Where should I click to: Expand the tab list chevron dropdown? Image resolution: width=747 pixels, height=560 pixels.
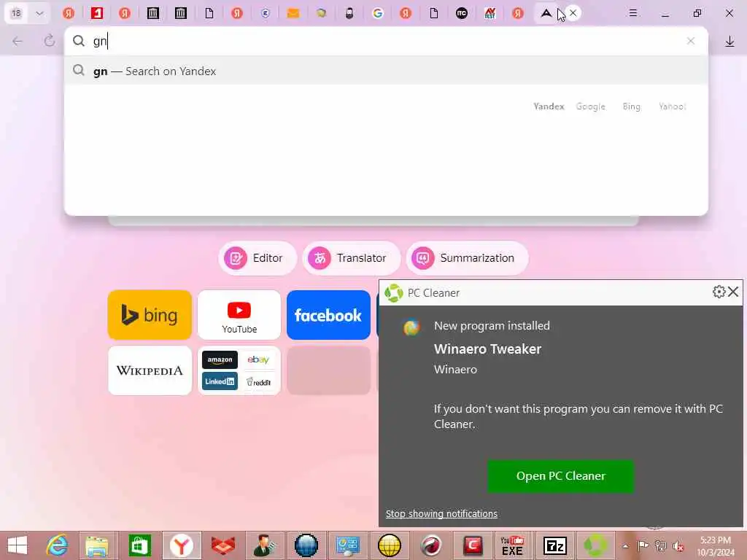(39, 13)
